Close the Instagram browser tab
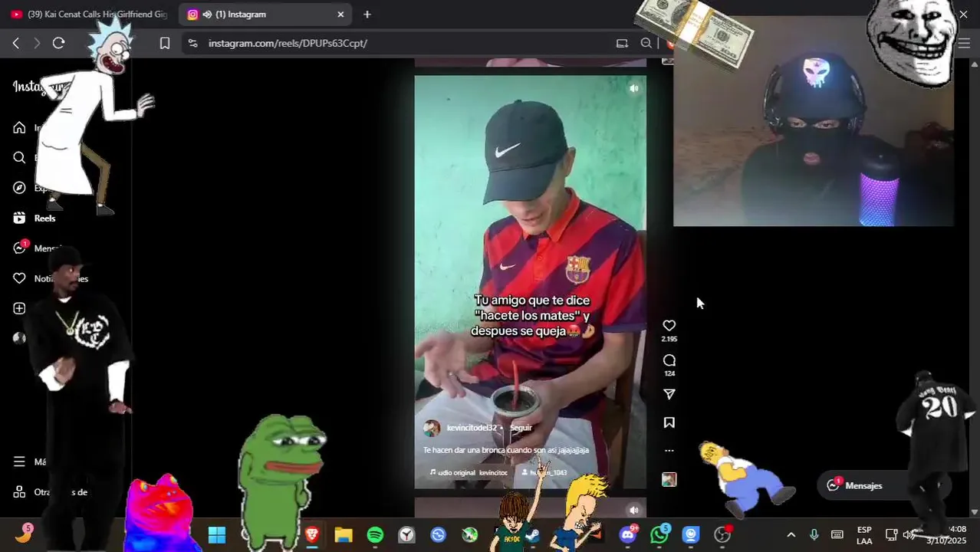Image resolution: width=980 pixels, height=552 pixels. pos(340,14)
